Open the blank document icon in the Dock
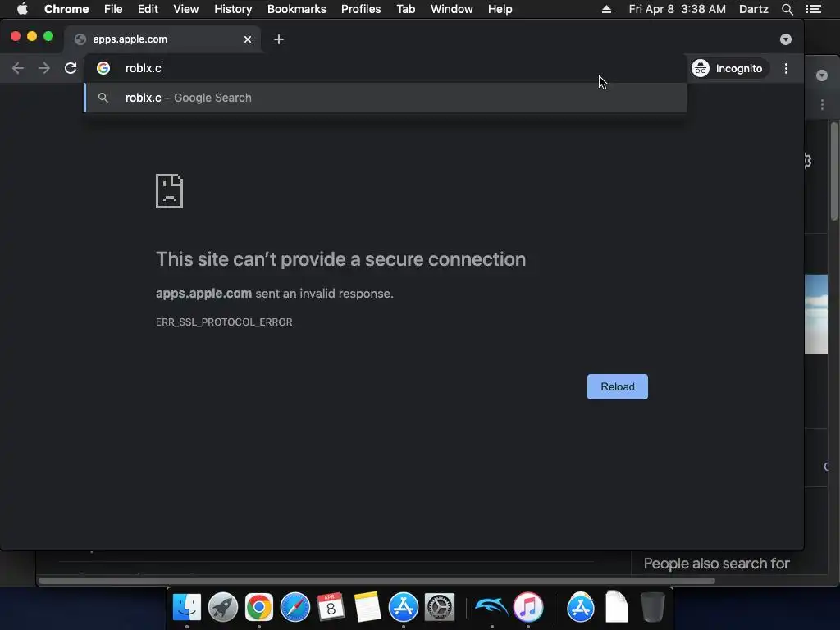This screenshot has height=630, width=840. 617,606
